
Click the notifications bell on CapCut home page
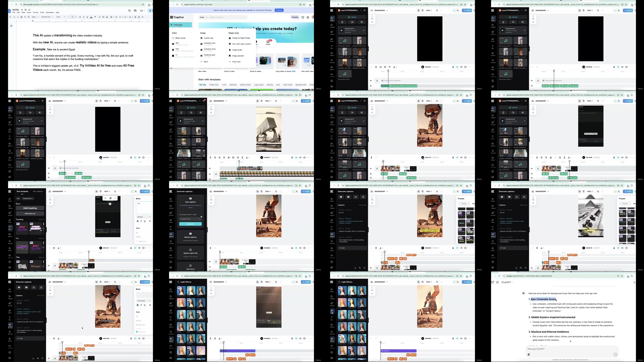click(x=313, y=17)
